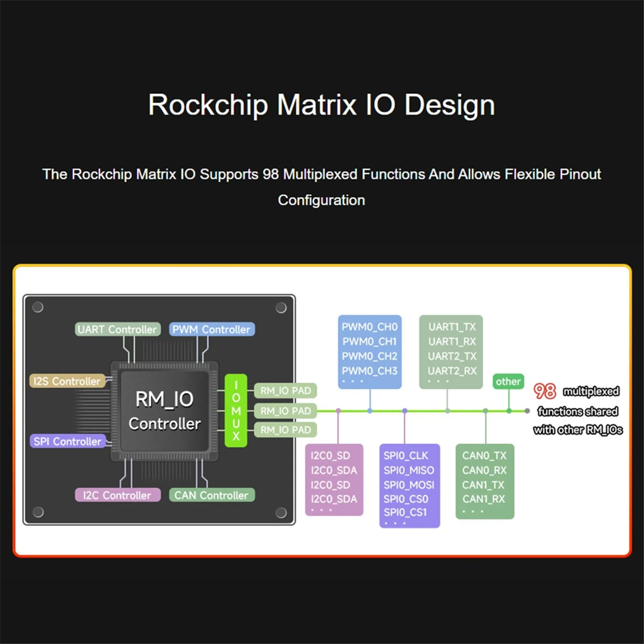Toggle the third RM_IO PAD
Screen dimensions: 644x644
(285, 430)
